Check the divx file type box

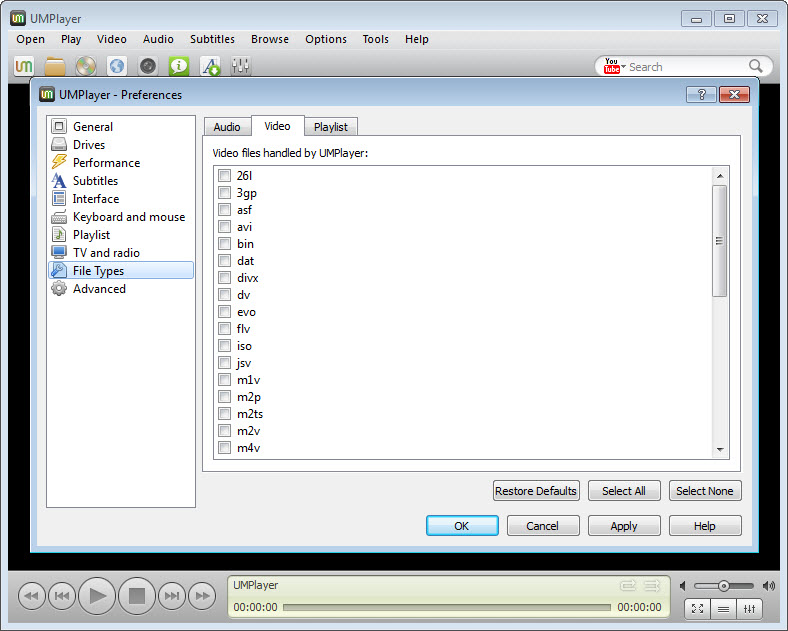225,278
